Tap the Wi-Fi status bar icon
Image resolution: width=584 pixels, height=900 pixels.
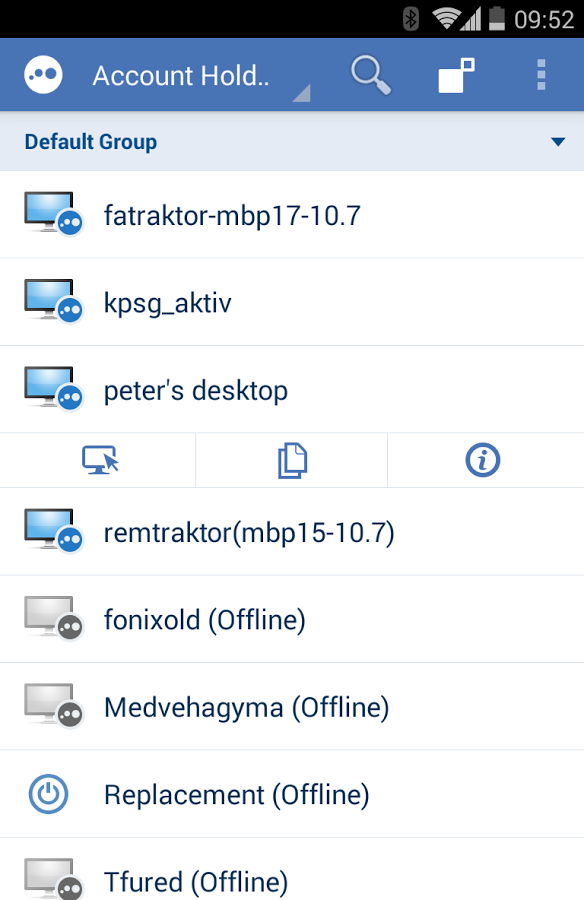coord(446,19)
